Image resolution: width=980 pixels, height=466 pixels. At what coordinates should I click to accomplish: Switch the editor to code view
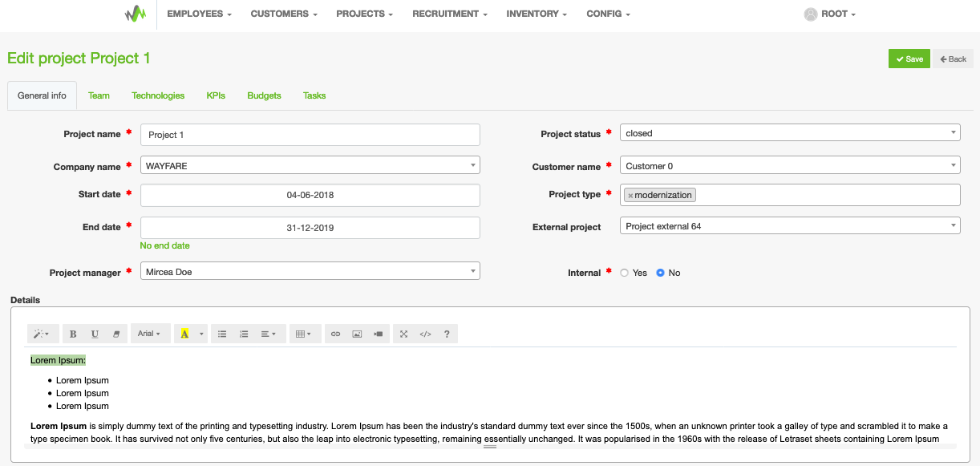tap(425, 334)
